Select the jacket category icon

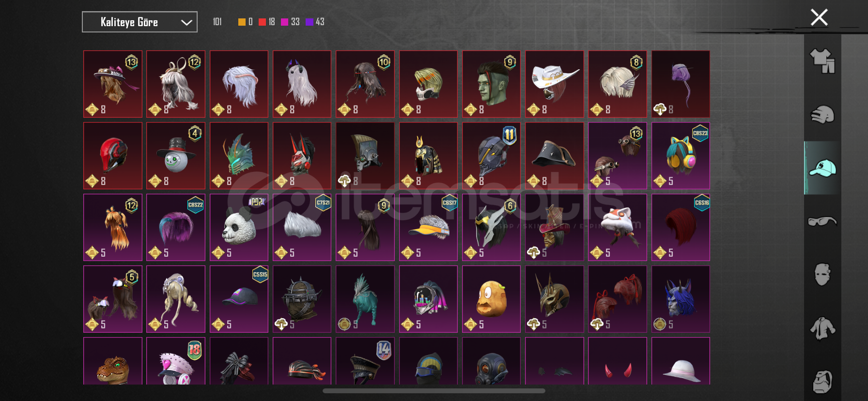pos(822,328)
